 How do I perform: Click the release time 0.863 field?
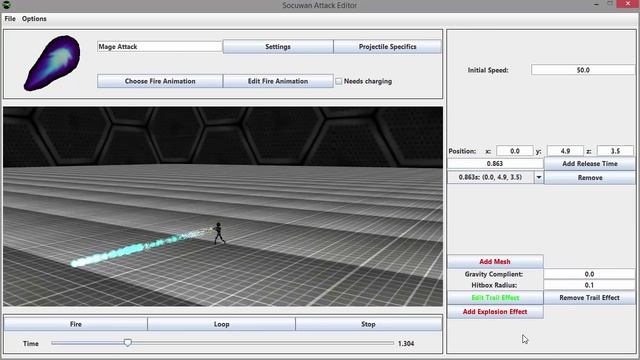tap(495, 163)
